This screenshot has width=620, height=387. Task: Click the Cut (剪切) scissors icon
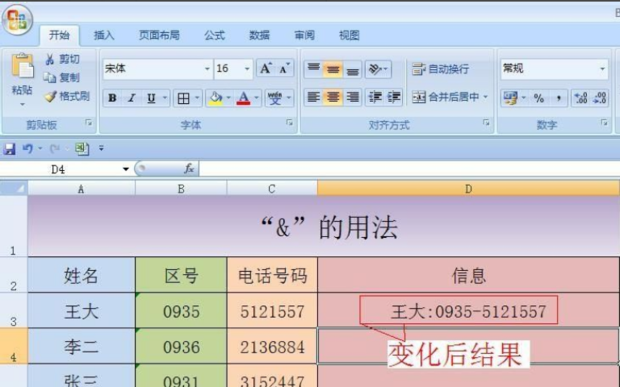[50, 59]
